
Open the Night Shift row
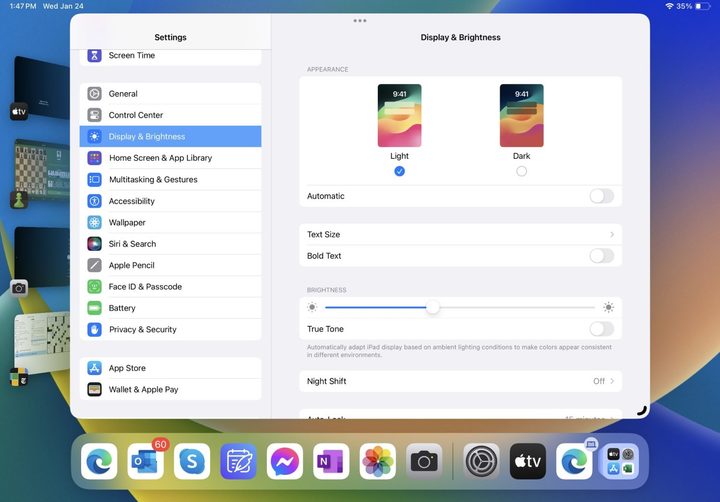(461, 381)
